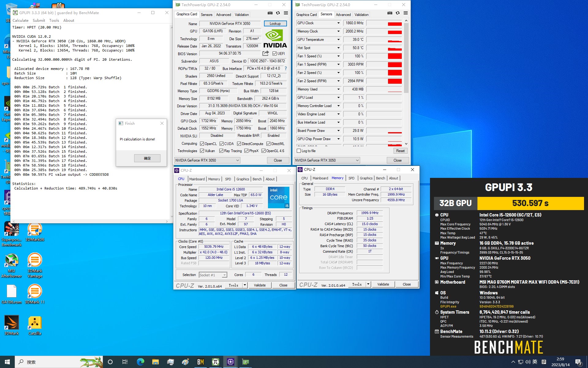Click the Reset button in GPU-Z Sensors
588x368 pixels.
point(400,151)
